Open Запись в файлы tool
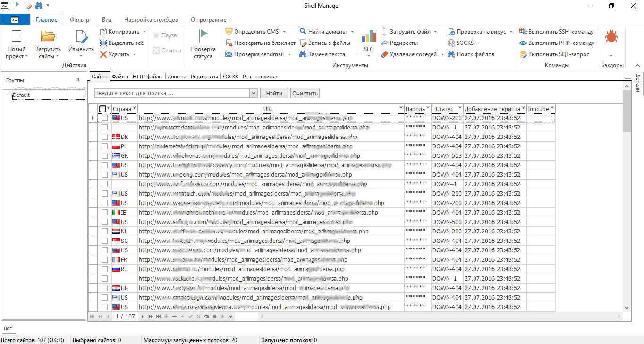Viewport: 644px width, 344px height. tap(325, 43)
